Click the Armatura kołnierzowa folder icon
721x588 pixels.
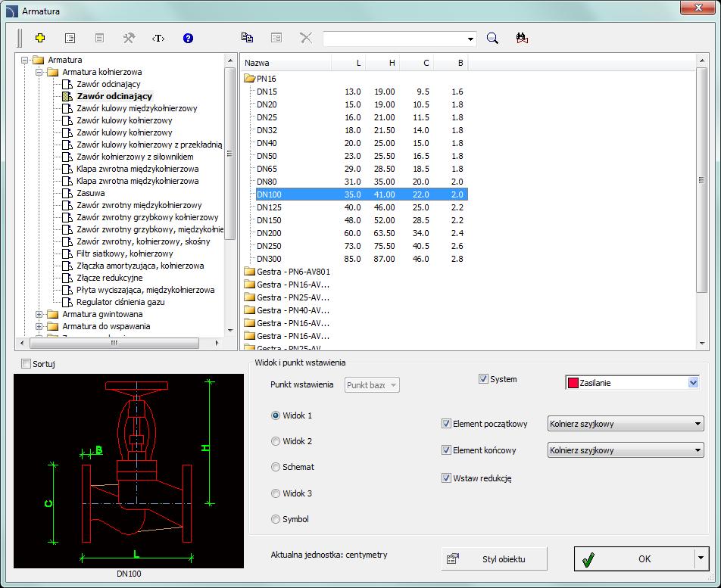point(53,72)
